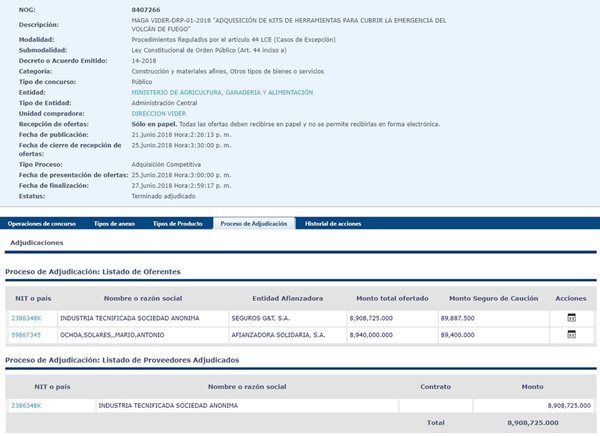Viewport: 600px width, 436px height.
Task: Open action icon for OCHOA SOLARES bidder row
Action: pos(571,335)
